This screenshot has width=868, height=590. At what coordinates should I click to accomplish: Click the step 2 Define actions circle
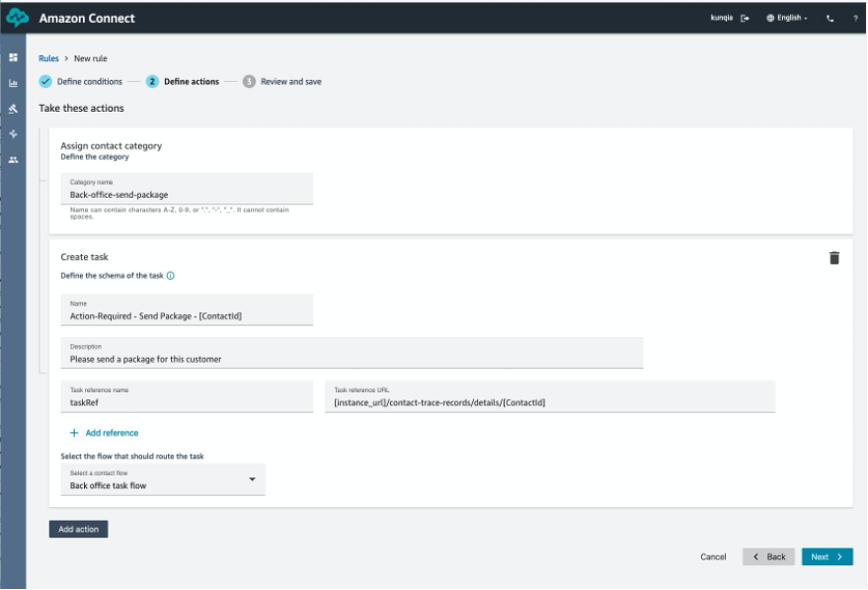click(x=152, y=81)
